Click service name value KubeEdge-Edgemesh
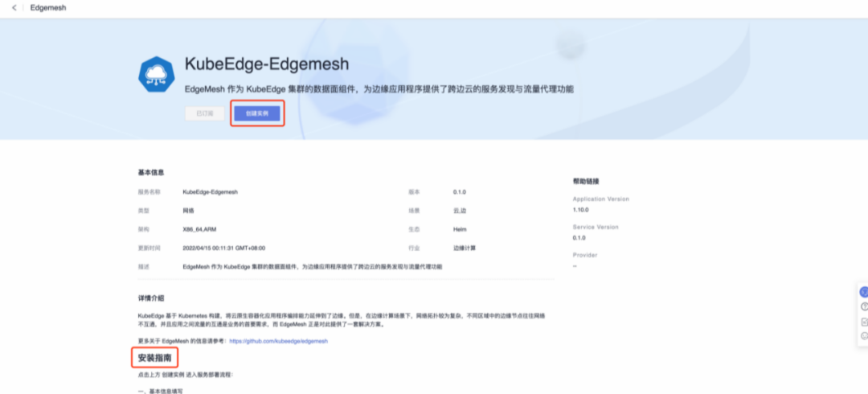The width and height of the screenshot is (868, 394). [x=210, y=191]
